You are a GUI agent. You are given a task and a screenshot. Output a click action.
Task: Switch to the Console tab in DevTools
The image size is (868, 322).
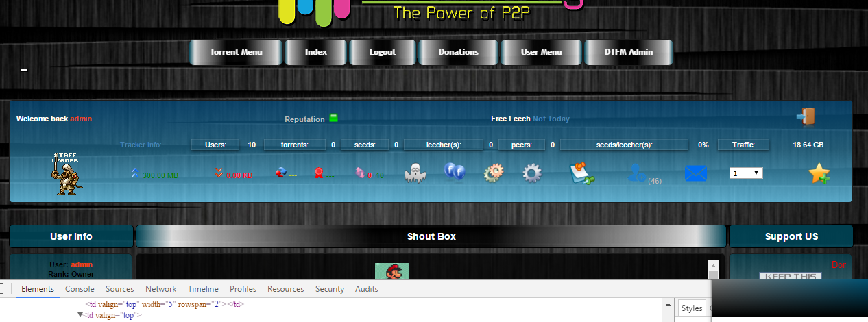[x=80, y=289]
